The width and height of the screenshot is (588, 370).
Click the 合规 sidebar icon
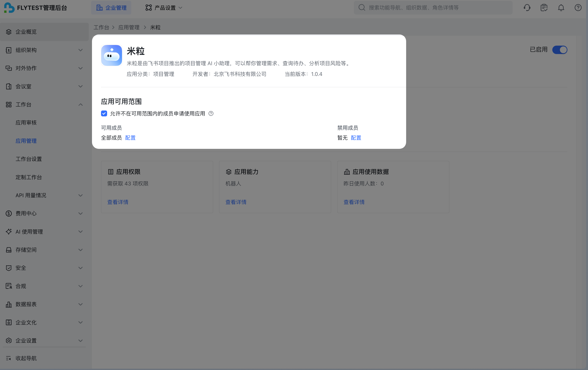pyautogui.click(x=9, y=286)
